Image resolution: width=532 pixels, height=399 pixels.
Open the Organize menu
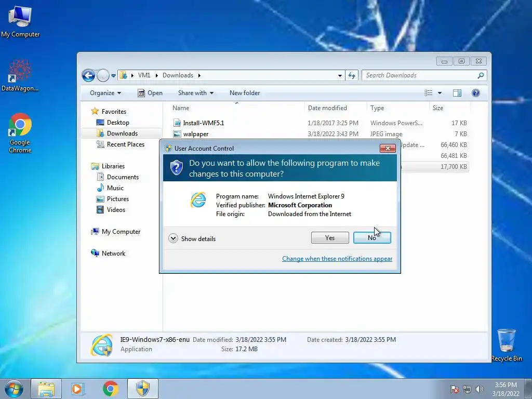[x=105, y=93]
